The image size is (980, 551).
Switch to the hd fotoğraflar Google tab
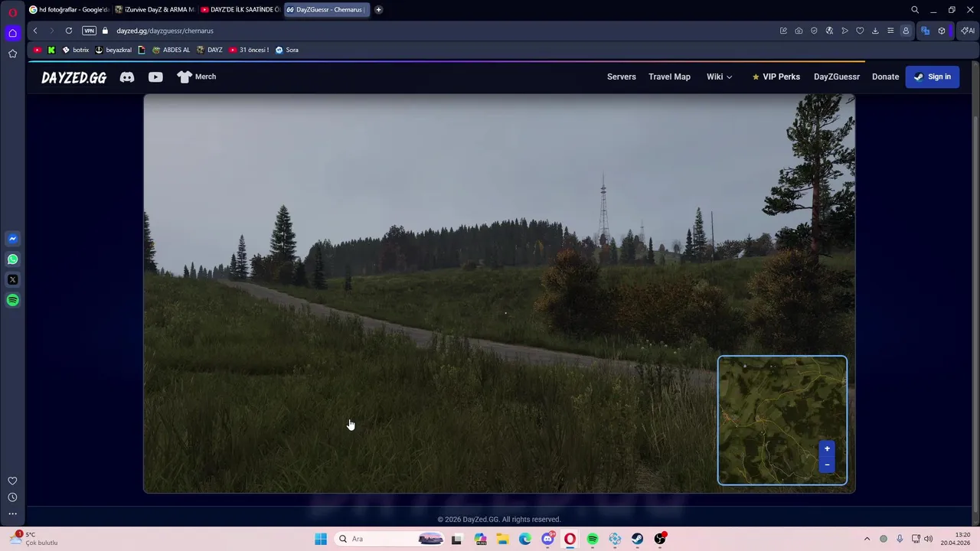click(69, 9)
